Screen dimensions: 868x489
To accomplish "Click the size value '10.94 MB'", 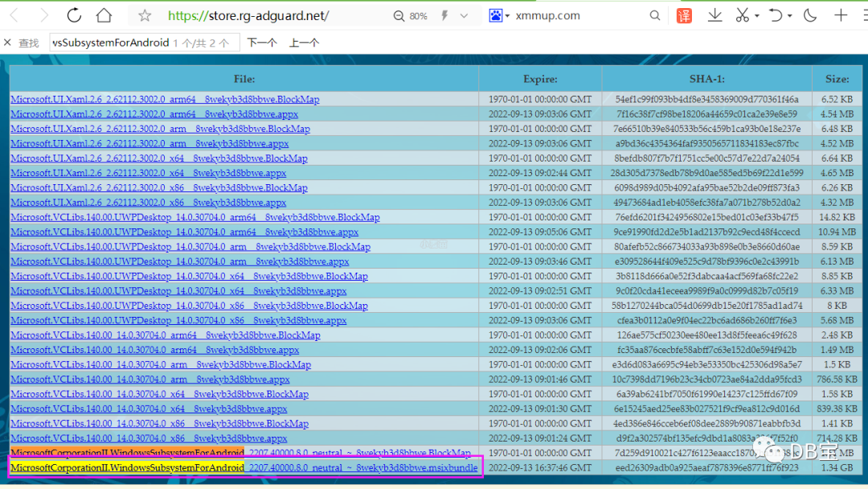I will [837, 232].
